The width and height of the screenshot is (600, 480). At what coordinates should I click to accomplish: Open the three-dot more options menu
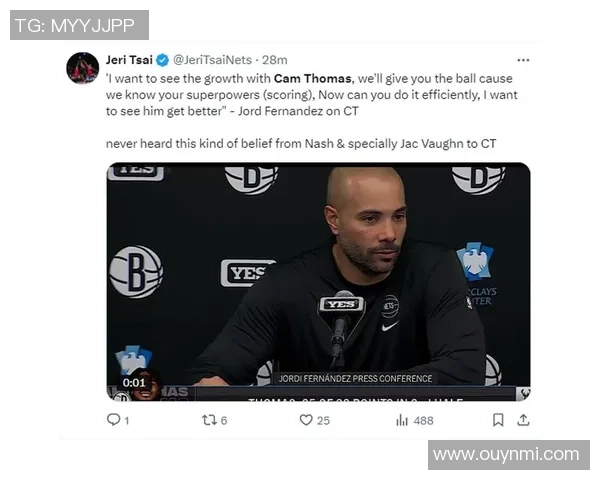click(523, 60)
